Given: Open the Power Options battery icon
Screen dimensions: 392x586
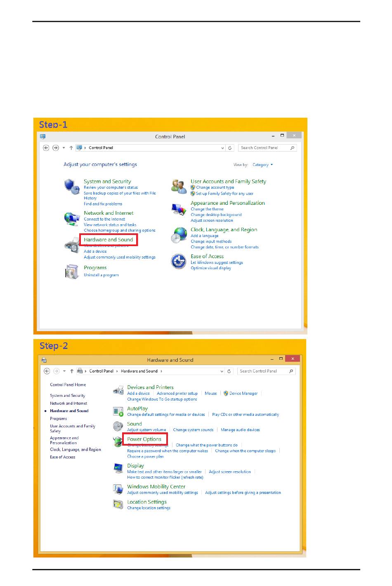Looking at the screenshot, I should [118, 441].
